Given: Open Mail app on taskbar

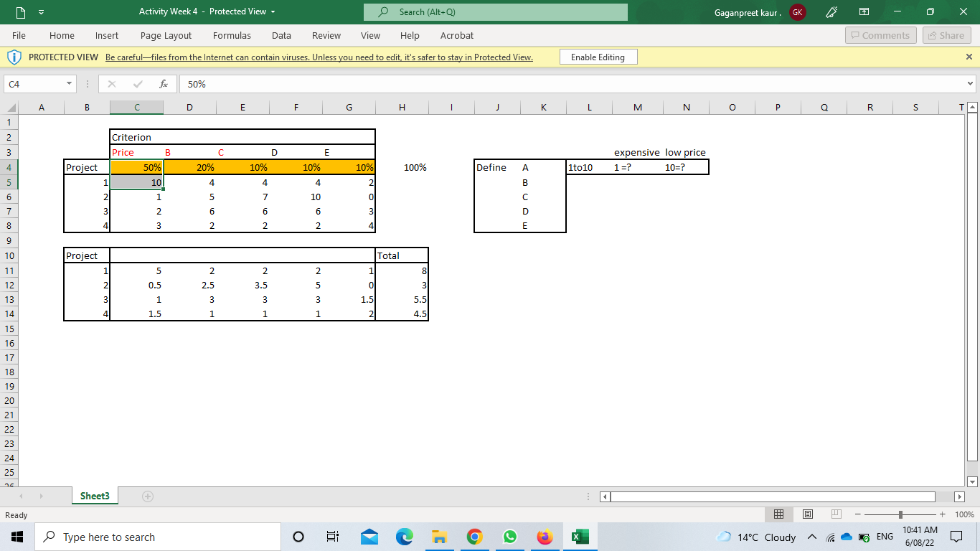Looking at the screenshot, I should click(x=369, y=537).
